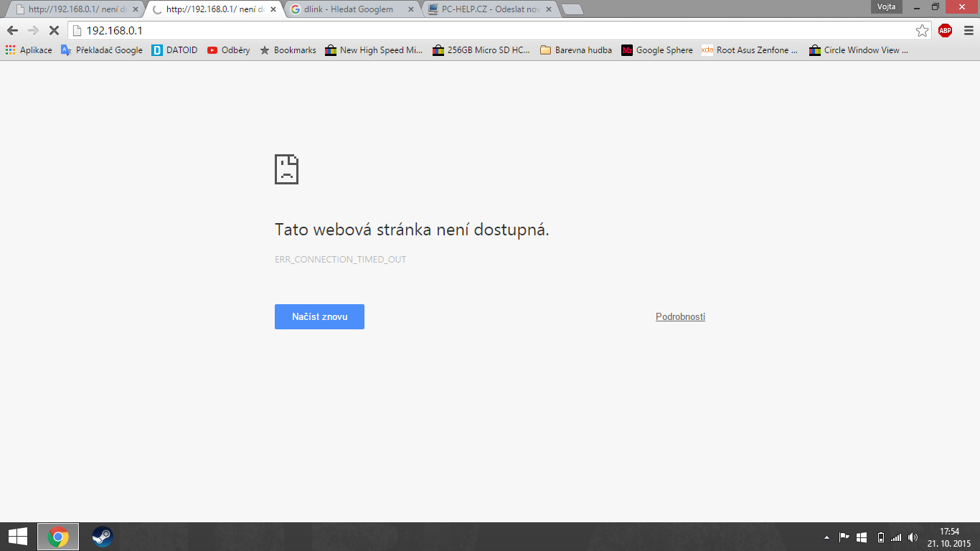Show hidden system tray icons
This screenshot has height=551, width=980.
tap(826, 537)
